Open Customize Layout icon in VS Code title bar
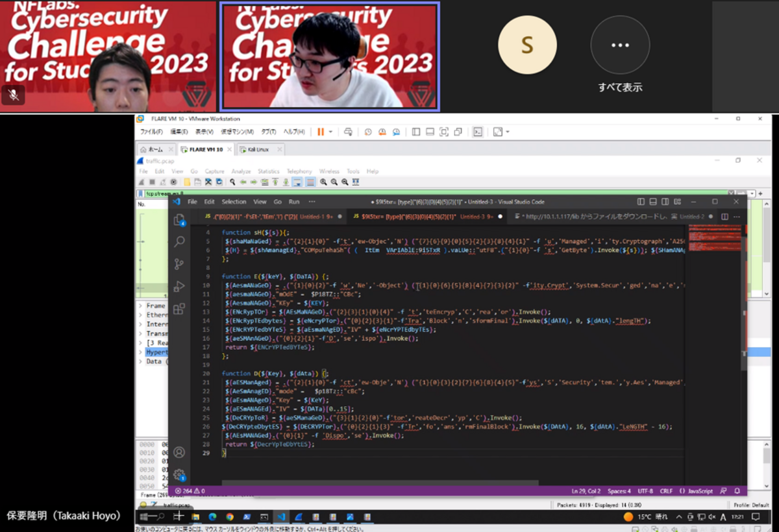Screen dimensions: 779x532 [677, 202]
